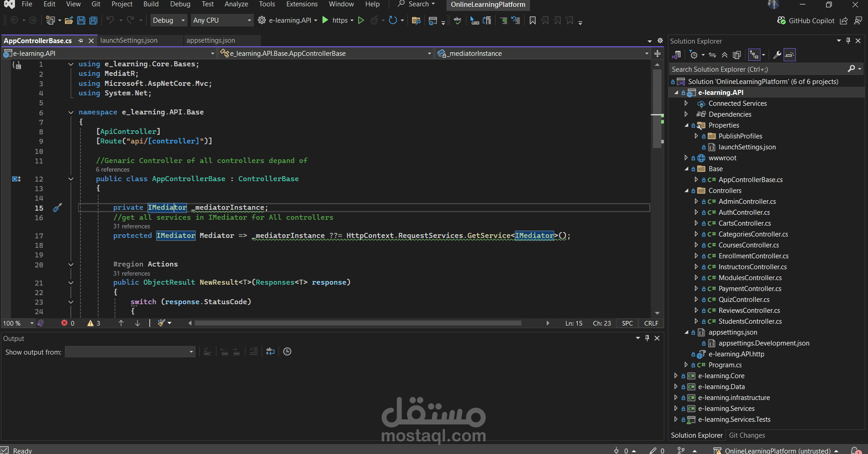The width and height of the screenshot is (868, 454).
Task: Toggle Show All Files in Solution Explorer
Action: [x=737, y=55]
